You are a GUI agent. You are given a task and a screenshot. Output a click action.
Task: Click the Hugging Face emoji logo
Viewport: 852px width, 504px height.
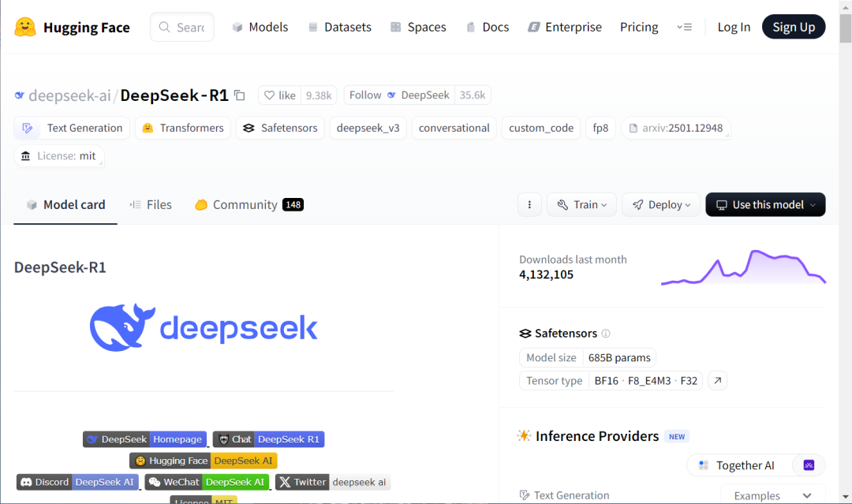25,27
